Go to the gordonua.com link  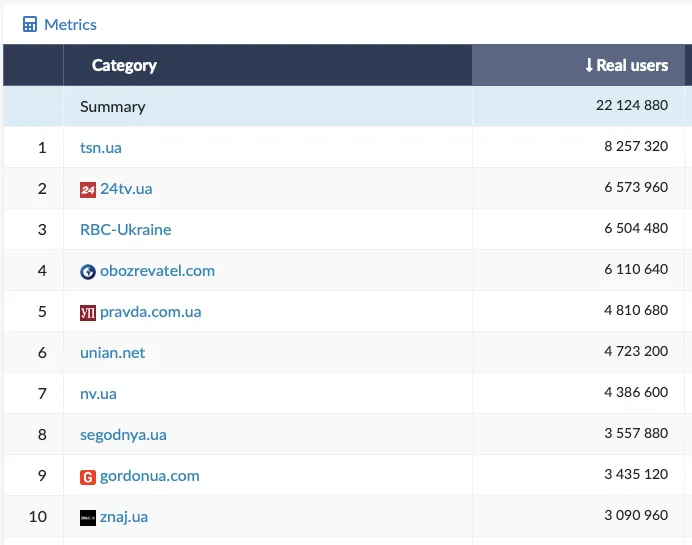(149, 476)
